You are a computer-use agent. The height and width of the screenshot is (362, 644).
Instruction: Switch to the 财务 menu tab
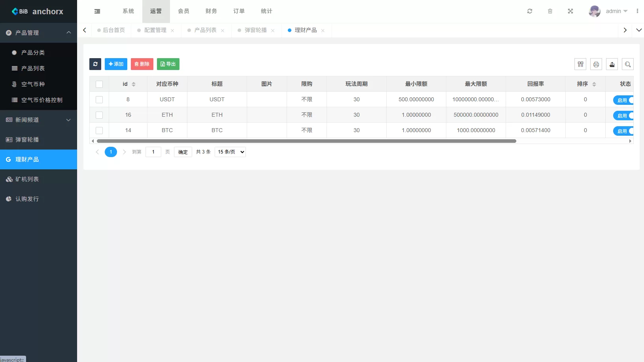coord(211,11)
